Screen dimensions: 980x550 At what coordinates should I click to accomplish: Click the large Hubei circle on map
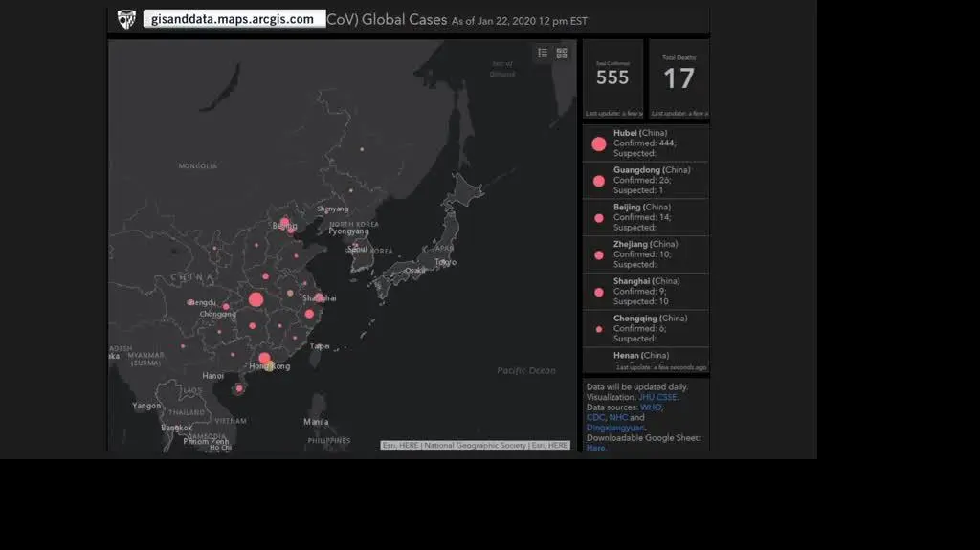click(x=256, y=299)
